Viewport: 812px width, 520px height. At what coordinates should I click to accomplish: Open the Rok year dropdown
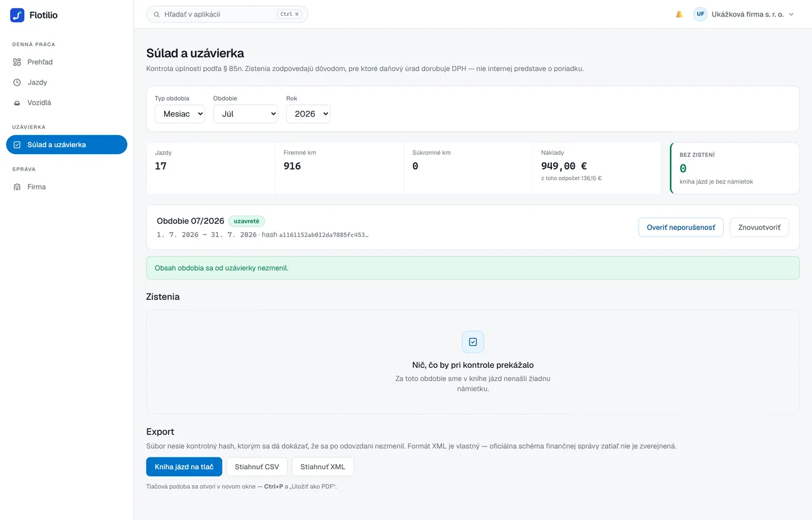(308, 114)
